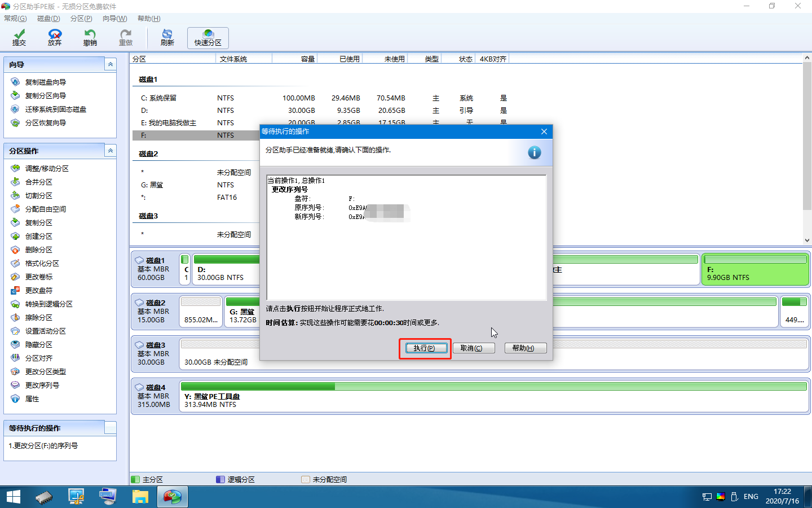Open the 向导(W) menu
This screenshot has width=812, height=508.
click(x=115, y=19)
